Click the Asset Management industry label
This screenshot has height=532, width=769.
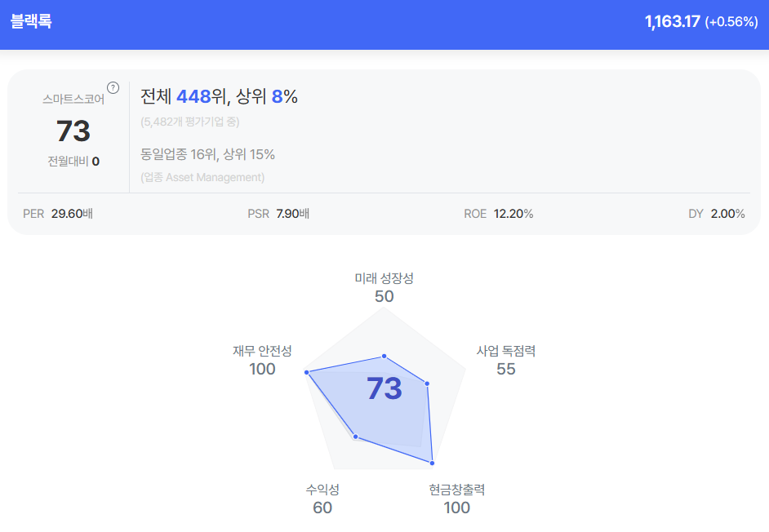pyautogui.click(x=202, y=177)
